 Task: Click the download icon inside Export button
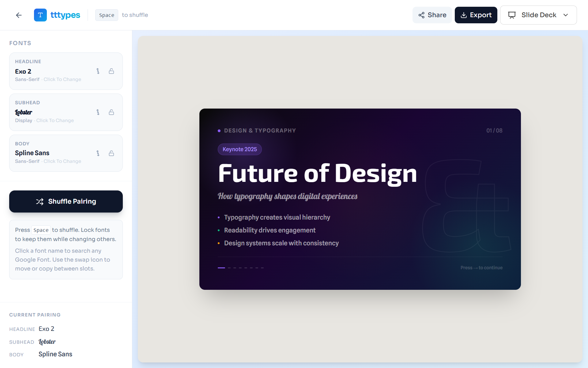click(x=463, y=15)
